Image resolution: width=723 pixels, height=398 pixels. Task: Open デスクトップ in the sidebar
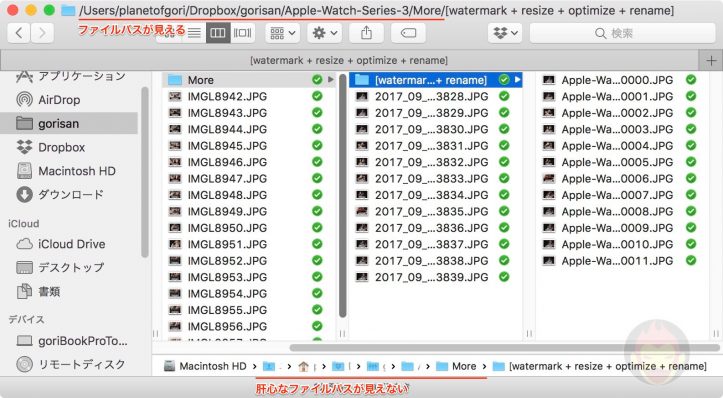point(69,267)
